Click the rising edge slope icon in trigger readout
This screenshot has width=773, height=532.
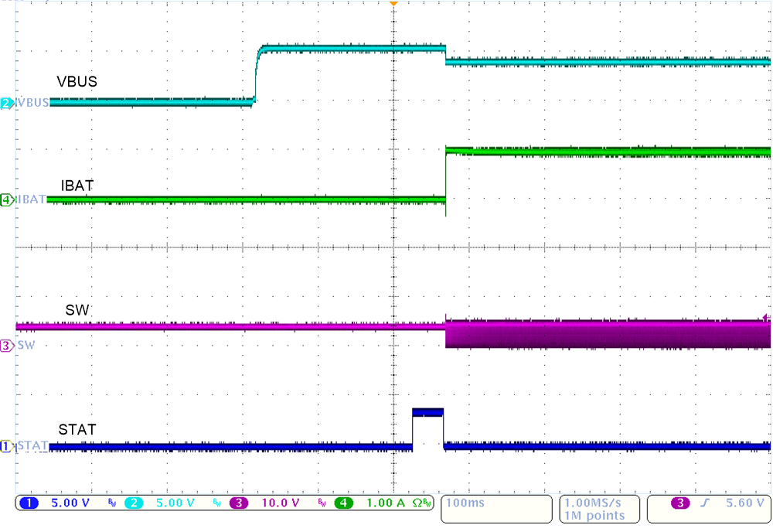pos(705,503)
